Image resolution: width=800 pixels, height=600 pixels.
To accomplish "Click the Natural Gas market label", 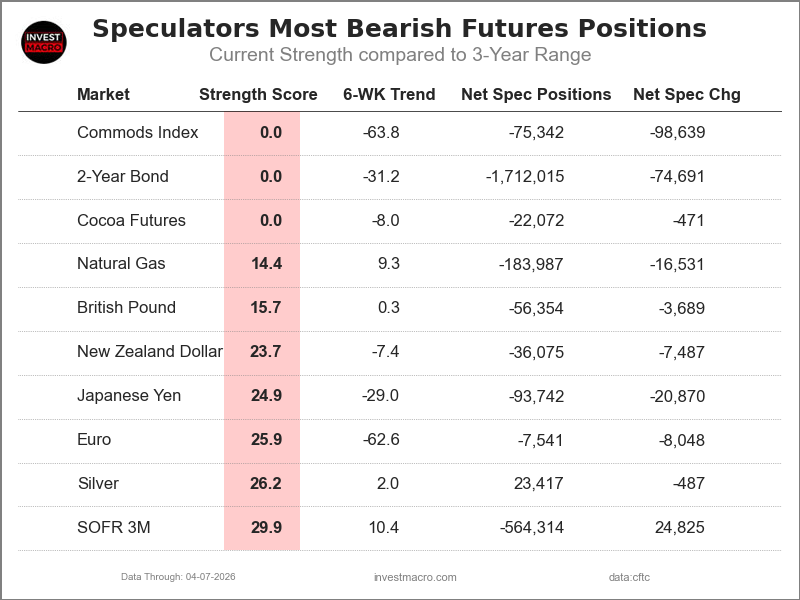I will 121,264.
